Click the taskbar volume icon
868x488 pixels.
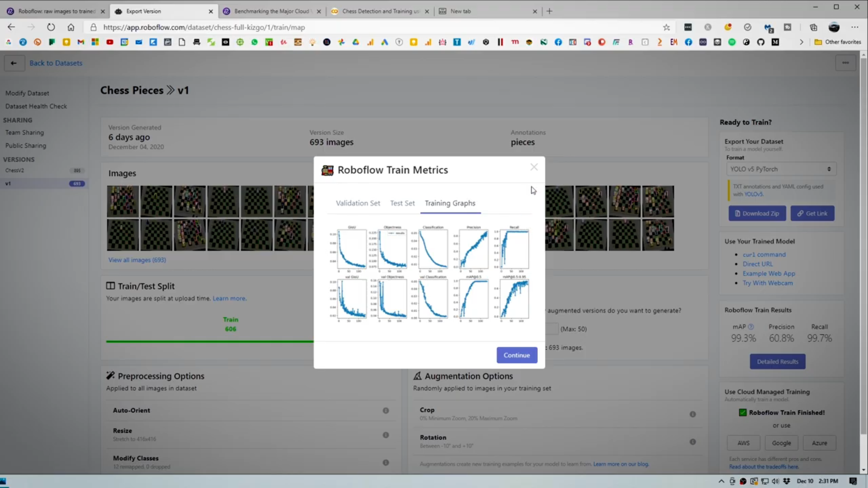[x=775, y=481]
